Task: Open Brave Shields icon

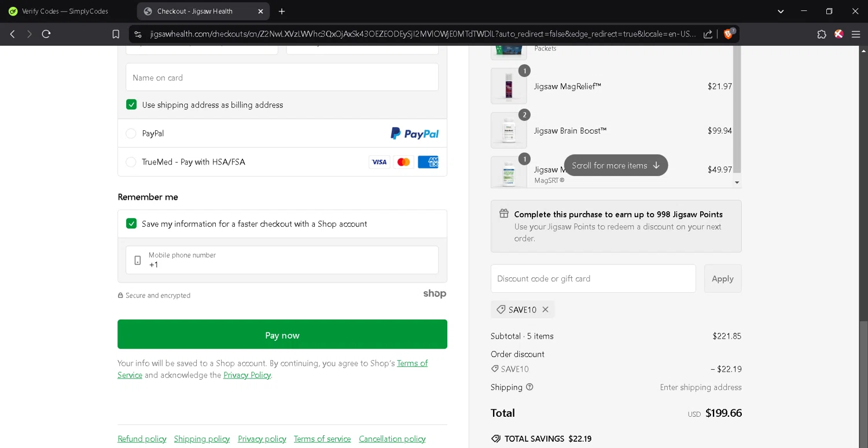Action: tap(729, 34)
